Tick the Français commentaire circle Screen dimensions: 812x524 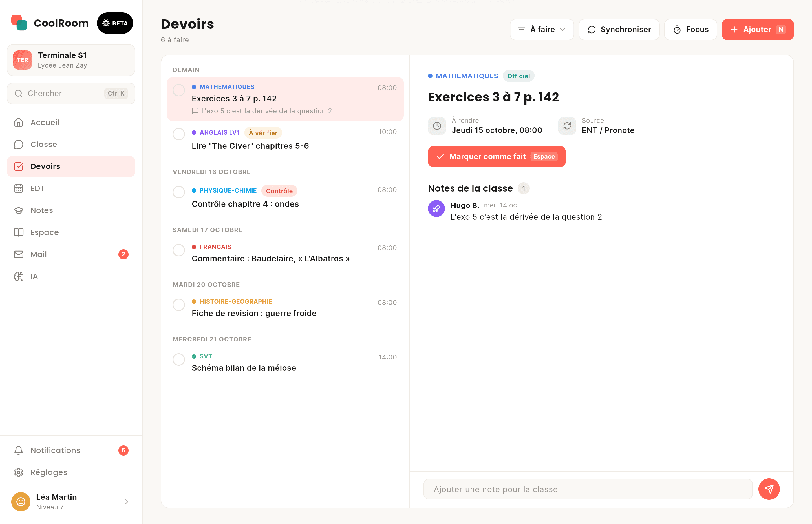pyautogui.click(x=179, y=250)
